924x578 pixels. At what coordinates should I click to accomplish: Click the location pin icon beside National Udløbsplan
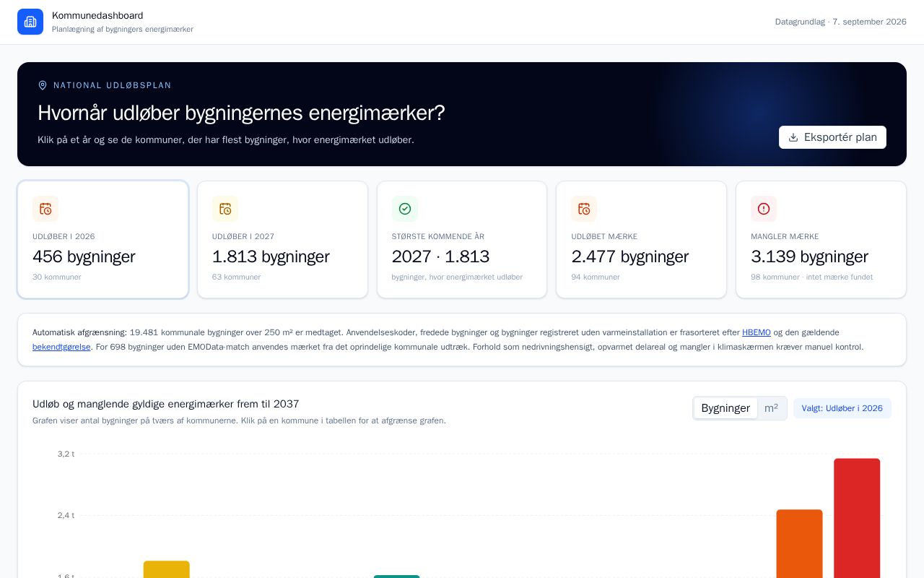[43, 85]
